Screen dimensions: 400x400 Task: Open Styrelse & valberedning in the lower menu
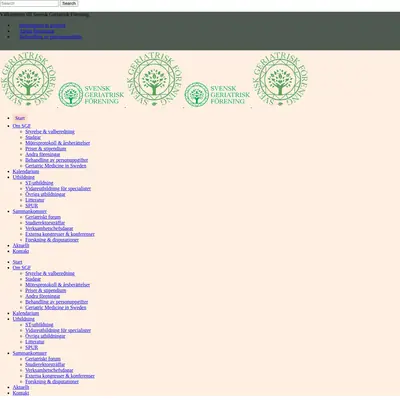click(50, 273)
